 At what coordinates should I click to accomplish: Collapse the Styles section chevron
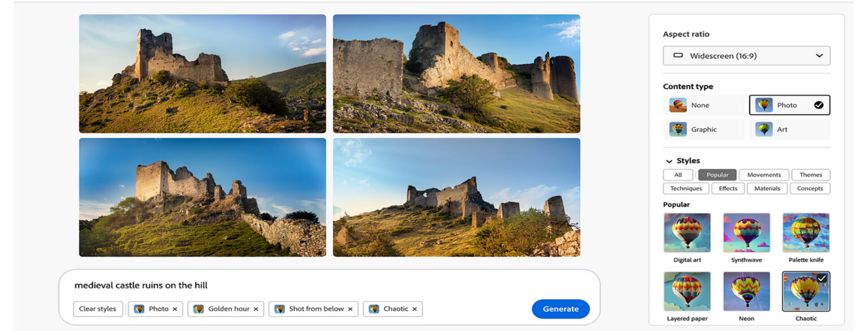coord(669,161)
